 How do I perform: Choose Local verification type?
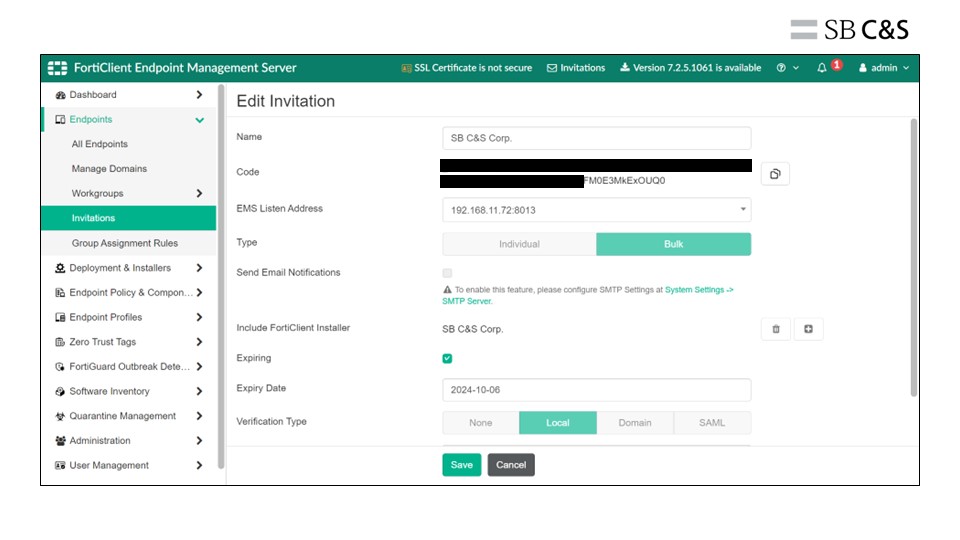coord(558,422)
